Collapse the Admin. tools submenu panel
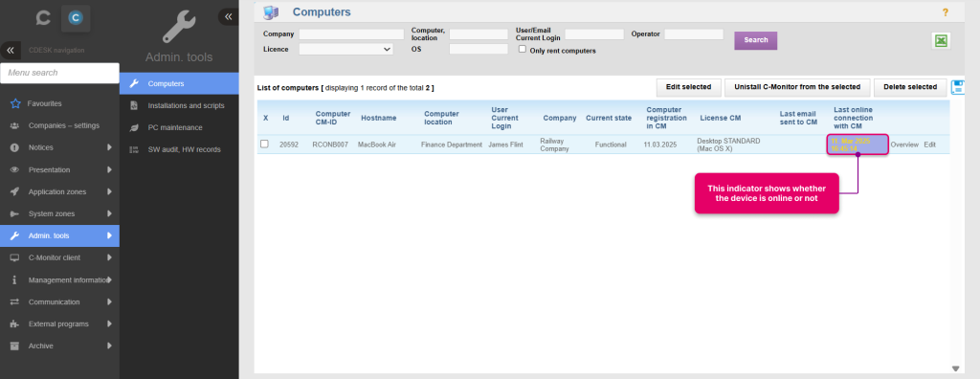This screenshot has height=379, width=980. pos(228,17)
